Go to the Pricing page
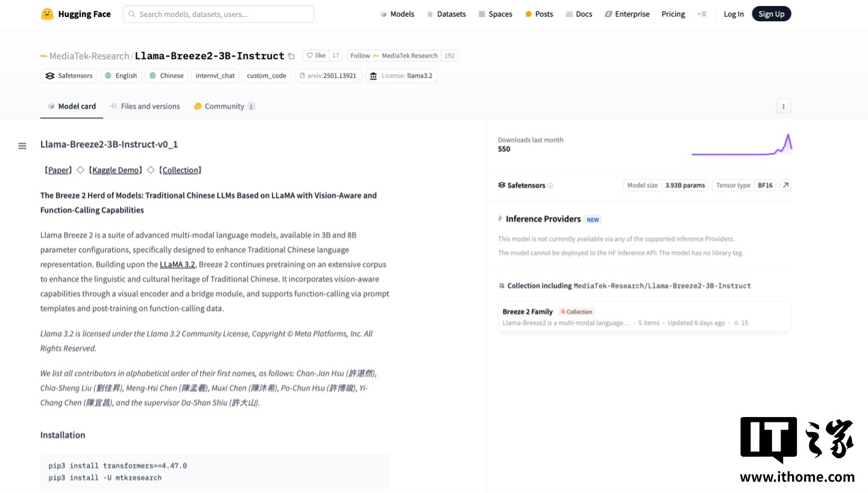 pos(673,14)
